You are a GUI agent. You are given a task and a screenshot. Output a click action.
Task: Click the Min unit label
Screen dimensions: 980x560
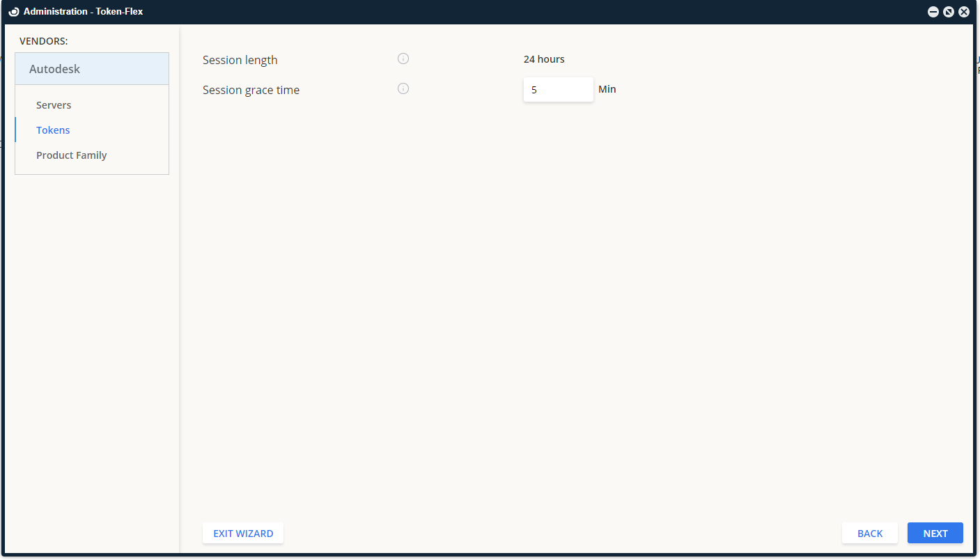click(x=607, y=89)
